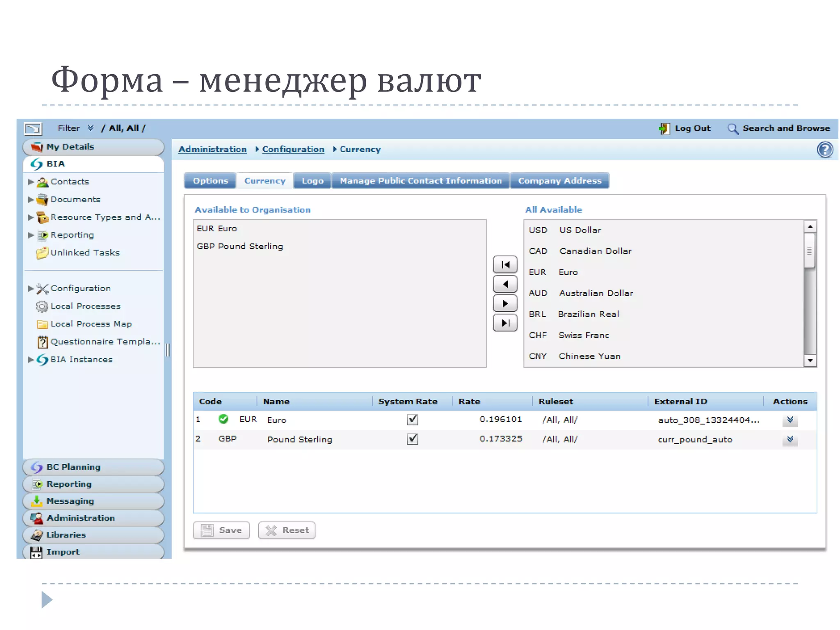Click the green check icon in the EUR row
840x630 pixels.
point(223,419)
